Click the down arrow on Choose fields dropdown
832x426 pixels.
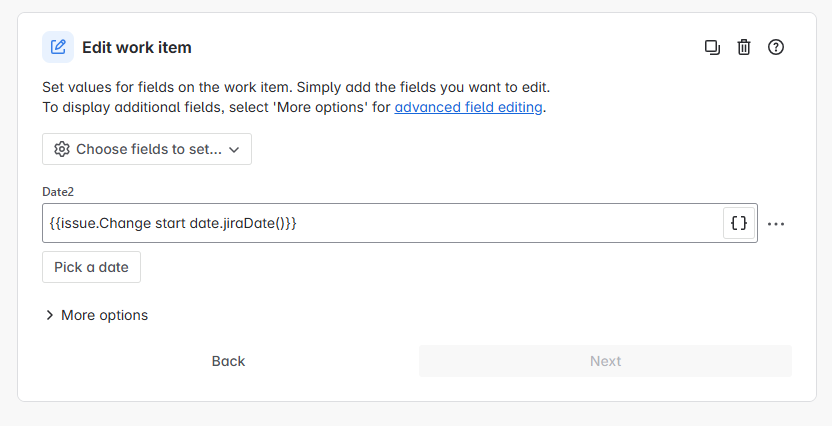(234, 150)
